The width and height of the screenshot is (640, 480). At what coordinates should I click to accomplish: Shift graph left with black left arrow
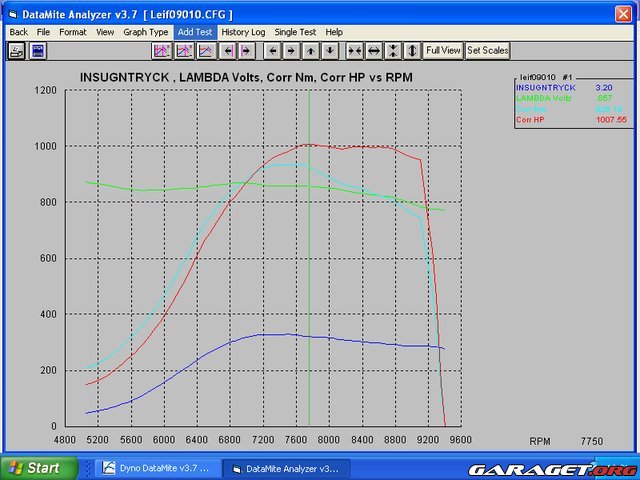tap(272, 50)
